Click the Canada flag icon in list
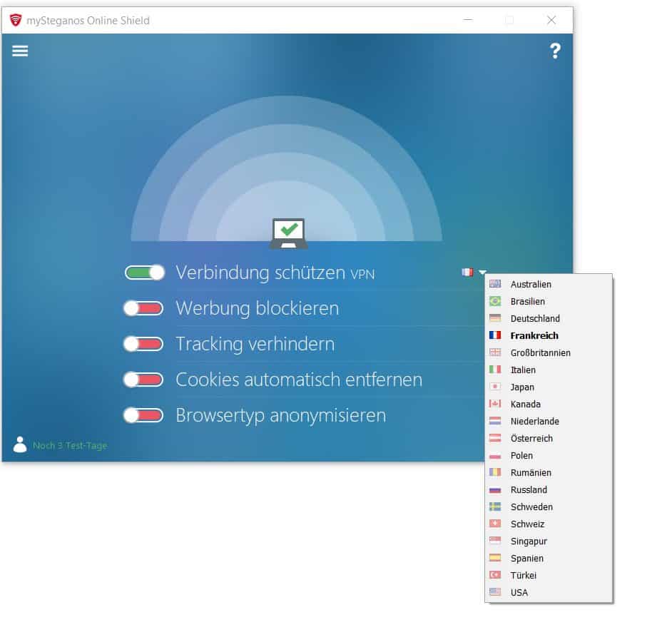Viewport: 672px width, 620px height. coord(495,404)
